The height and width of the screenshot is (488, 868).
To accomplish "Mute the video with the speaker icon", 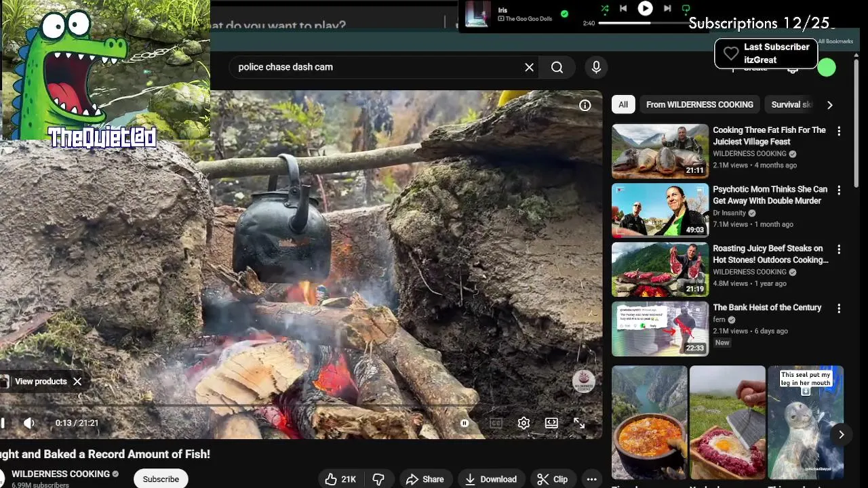I will (29, 423).
